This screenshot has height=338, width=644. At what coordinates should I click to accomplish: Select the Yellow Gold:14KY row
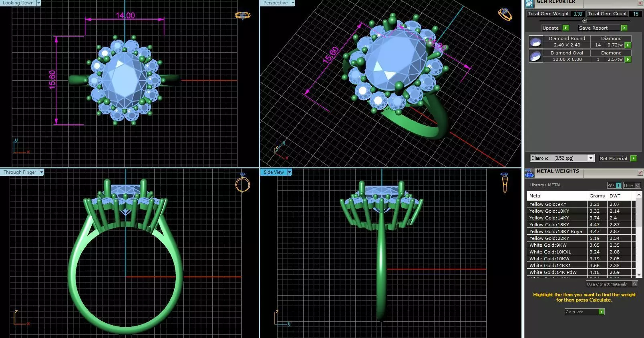click(581, 218)
